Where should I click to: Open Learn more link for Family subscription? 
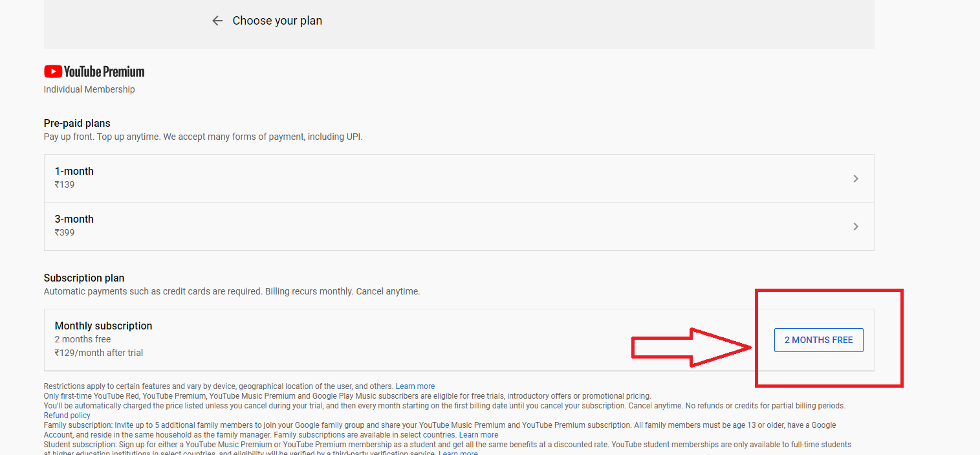(x=479, y=435)
